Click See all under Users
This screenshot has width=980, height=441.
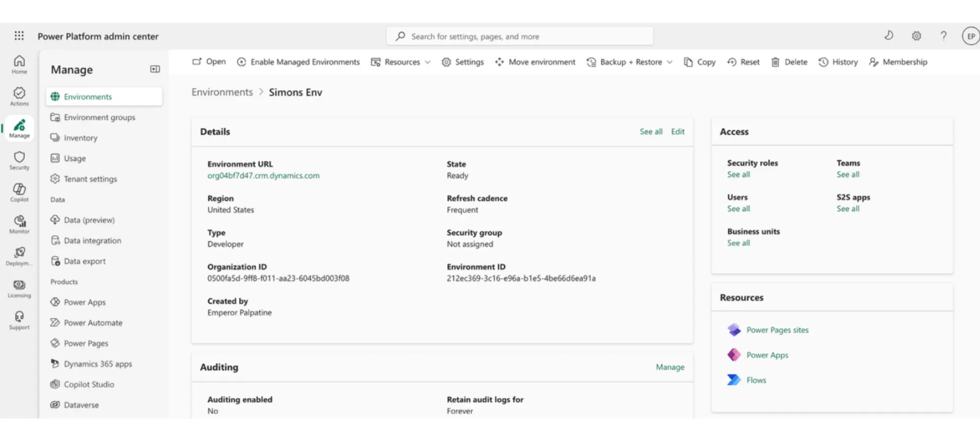pyautogui.click(x=738, y=209)
